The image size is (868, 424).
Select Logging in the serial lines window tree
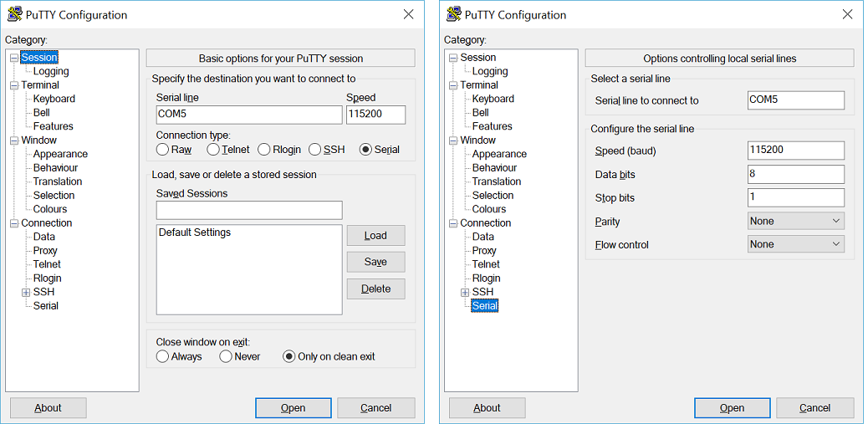489,71
